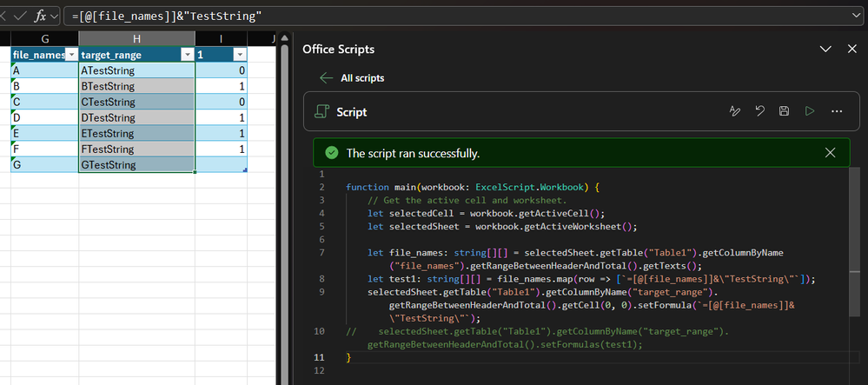Save the script using the disk icon
Screen dimensions: 868x385
pos(785,111)
